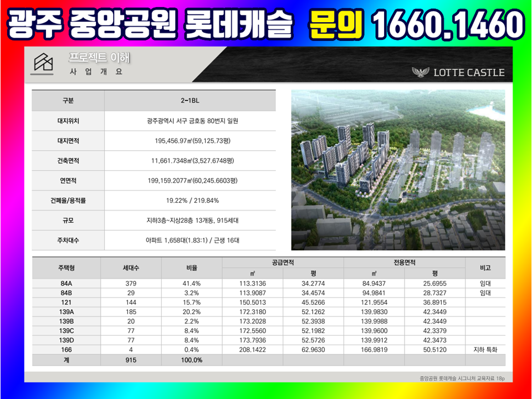Click the 계 total row label
The height and width of the screenshot is (399, 532).
point(66,360)
